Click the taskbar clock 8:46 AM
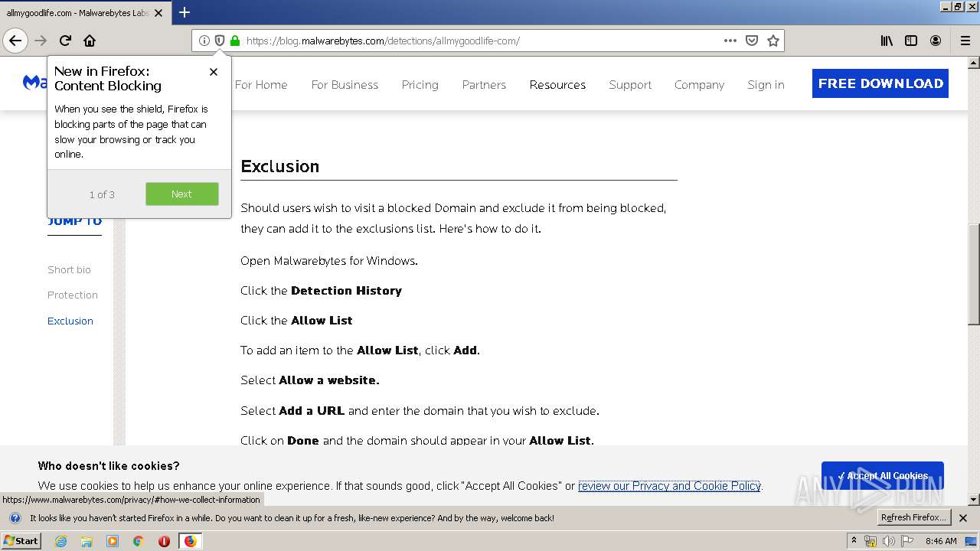 (941, 541)
